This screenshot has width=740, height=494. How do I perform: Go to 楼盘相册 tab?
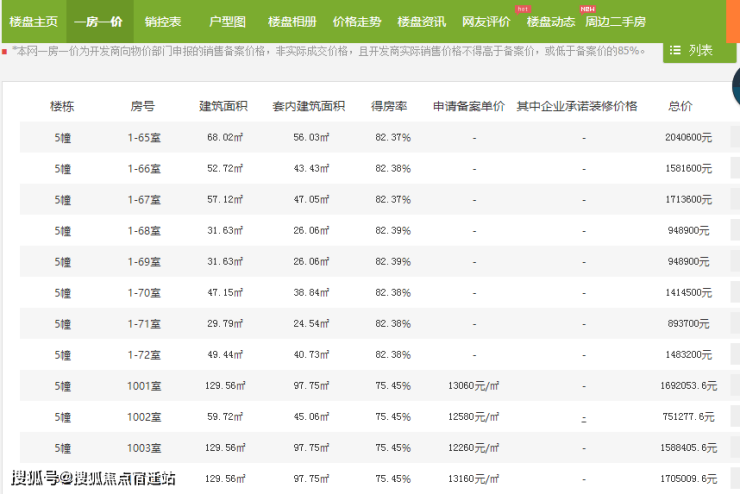point(292,22)
